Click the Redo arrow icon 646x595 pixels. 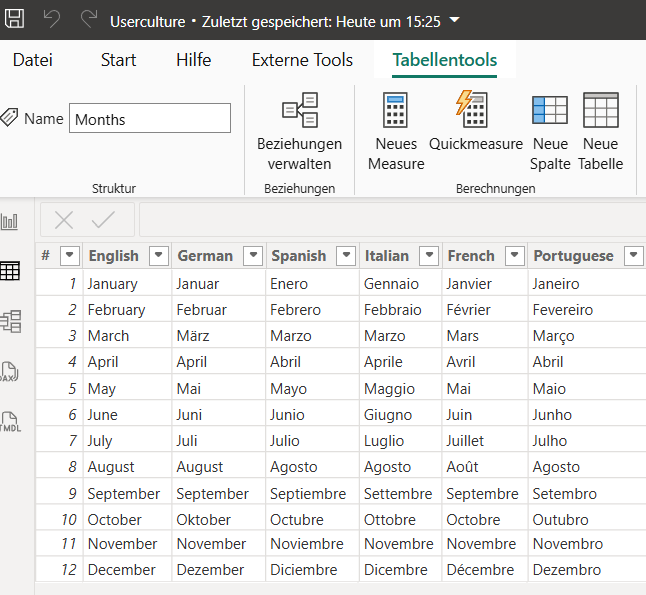89,19
